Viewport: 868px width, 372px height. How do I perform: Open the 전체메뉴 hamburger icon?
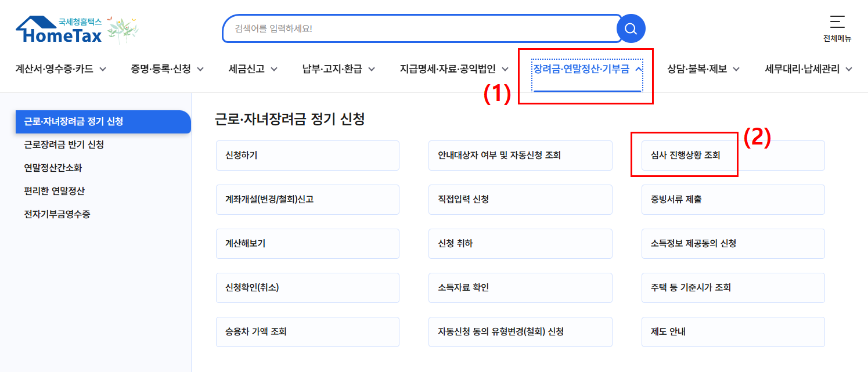click(837, 22)
